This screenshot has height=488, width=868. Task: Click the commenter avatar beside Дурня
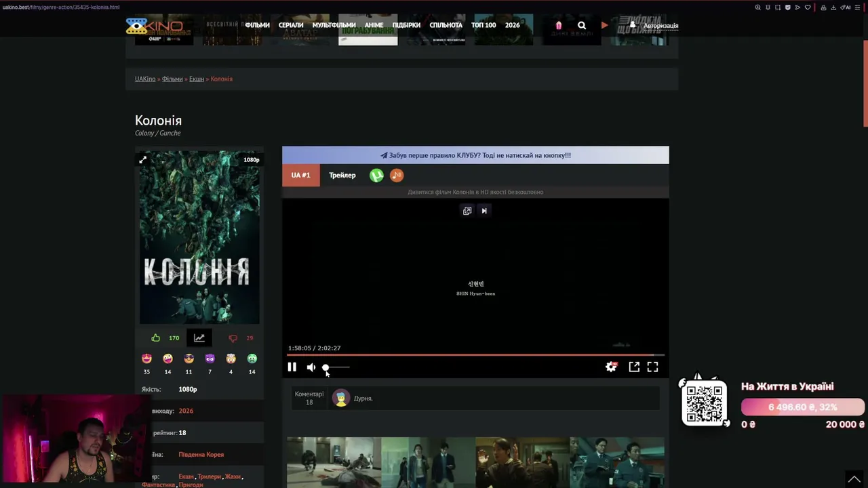341,399
